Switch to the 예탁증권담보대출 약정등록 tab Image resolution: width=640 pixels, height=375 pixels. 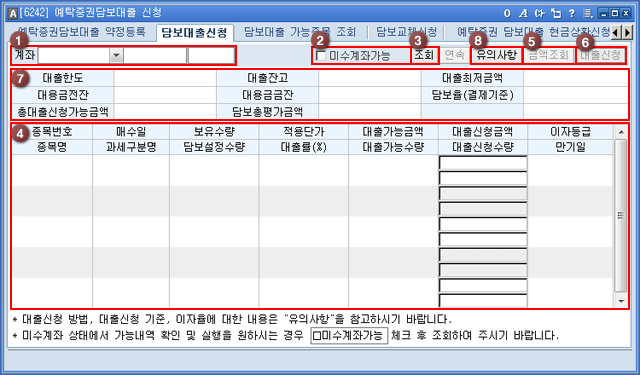(82, 32)
